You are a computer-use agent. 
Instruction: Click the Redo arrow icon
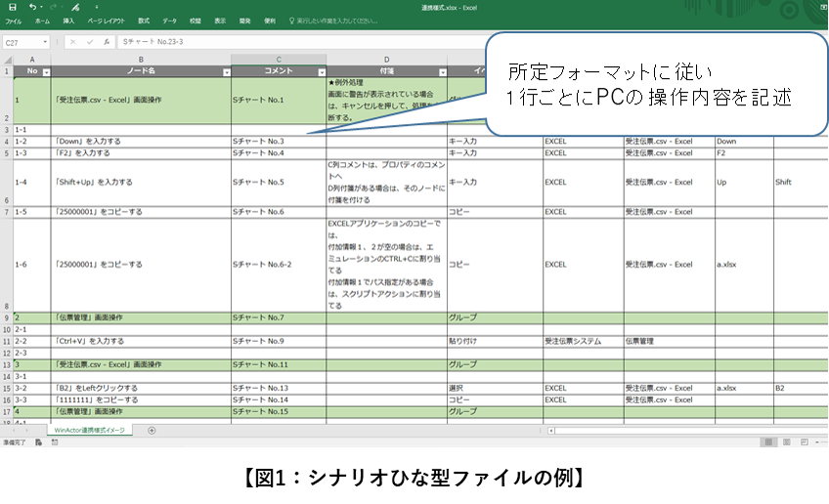tap(53, 7)
